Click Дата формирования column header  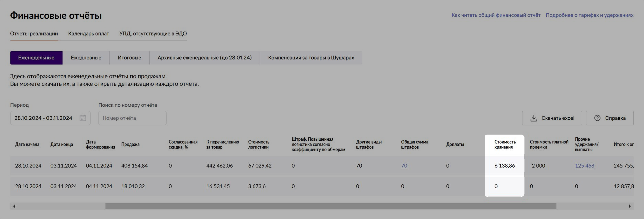pyautogui.click(x=100, y=144)
